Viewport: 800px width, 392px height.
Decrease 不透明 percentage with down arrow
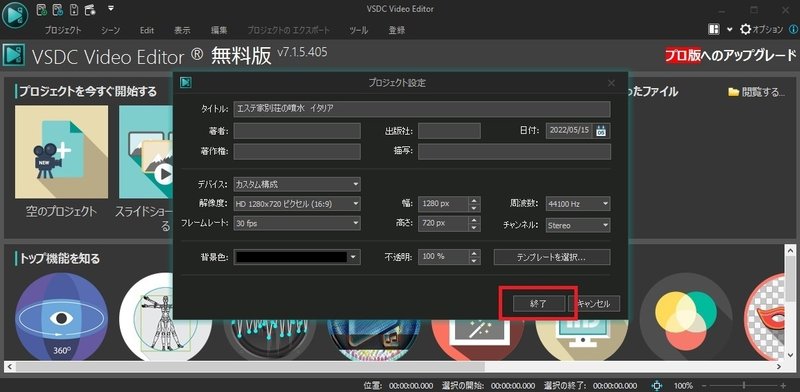point(474,260)
